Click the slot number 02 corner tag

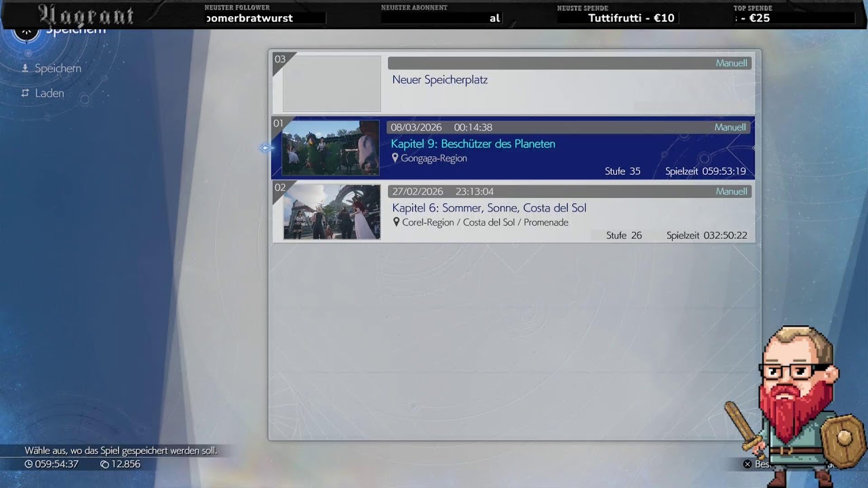tap(279, 188)
